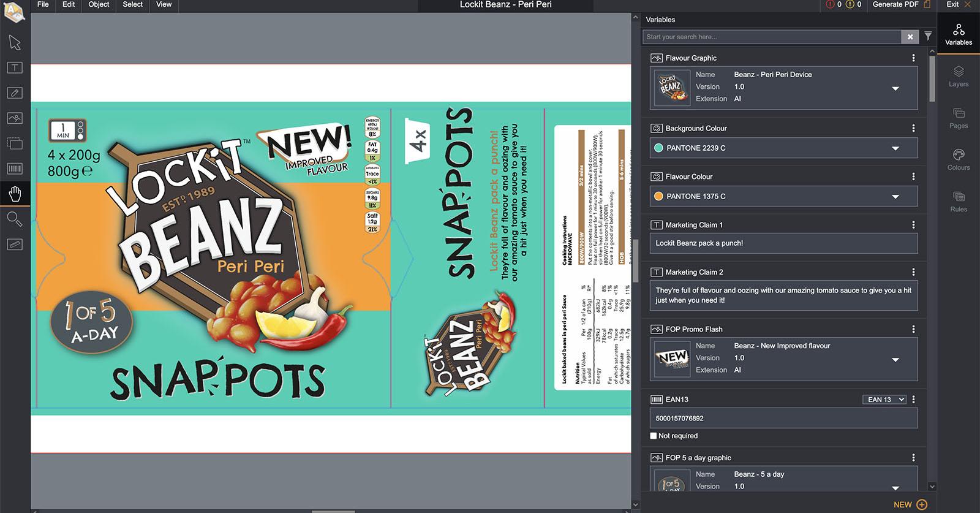Edit the Marketing Claim 2 text field
This screenshot has width=980, height=513.
[x=783, y=295]
